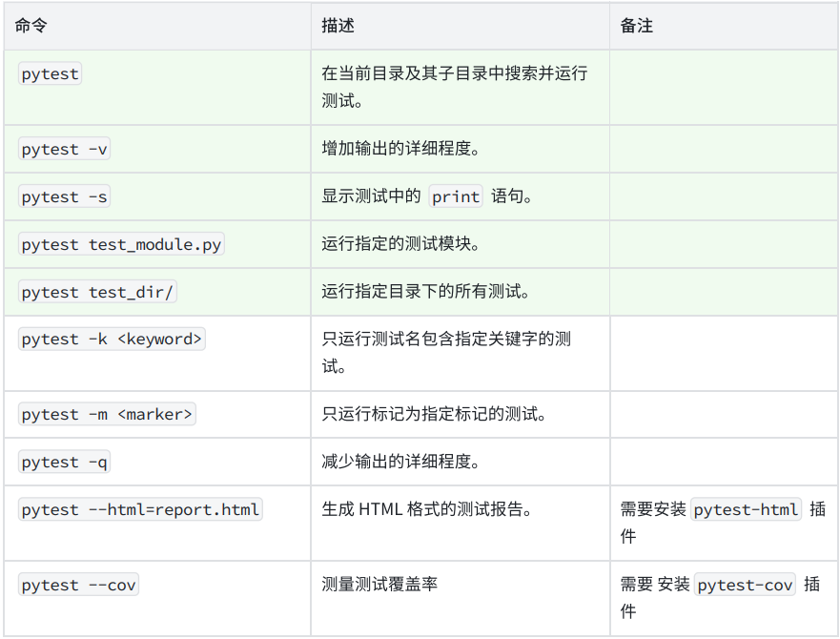Click description 在当前目录及其子目录中搜索并运行测试

(454, 87)
